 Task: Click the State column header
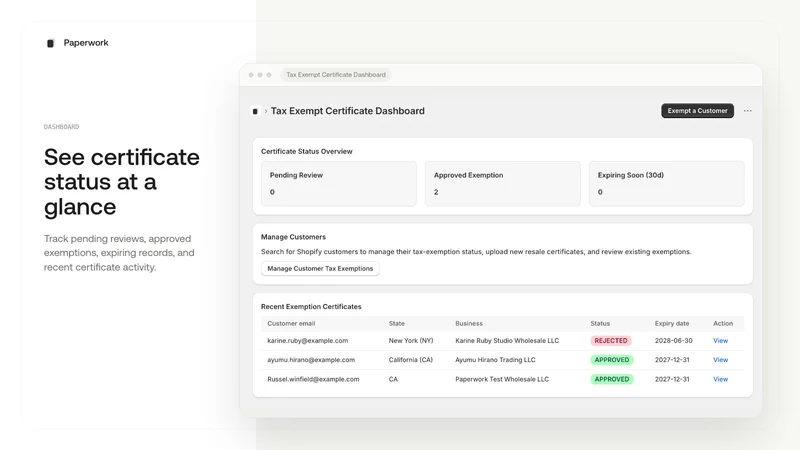(x=396, y=323)
